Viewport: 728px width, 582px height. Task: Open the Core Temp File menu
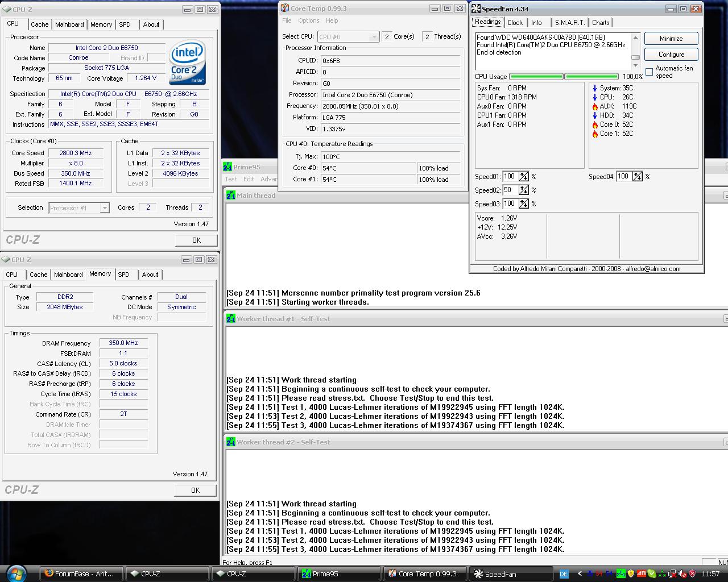[x=287, y=20]
